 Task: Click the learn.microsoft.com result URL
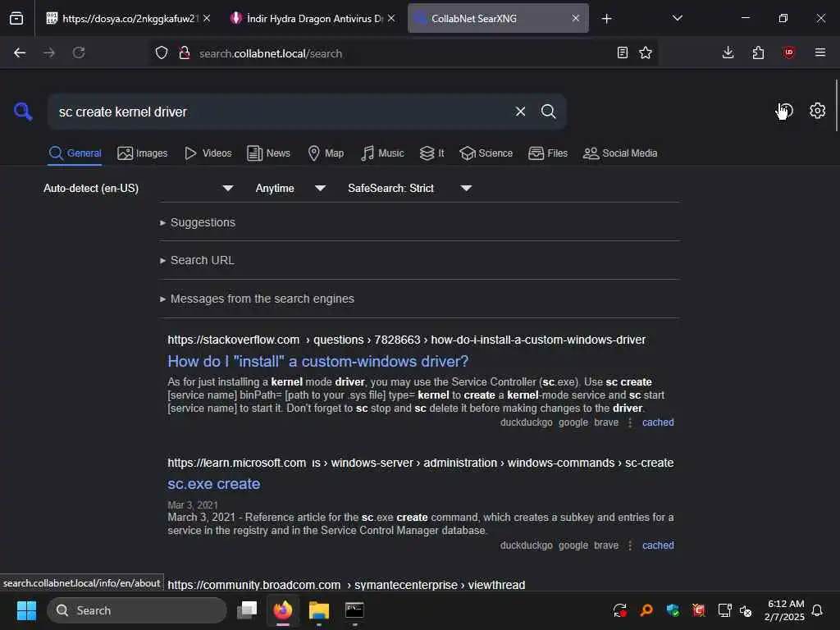coord(421,463)
